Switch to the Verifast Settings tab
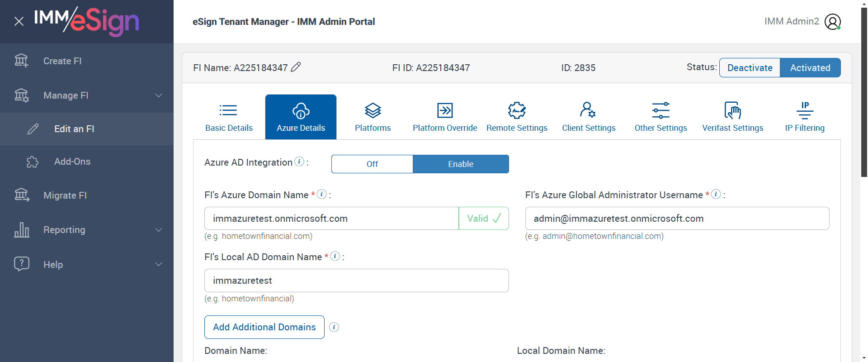Viewport: 868px width, 362px height. coord(732,117)
